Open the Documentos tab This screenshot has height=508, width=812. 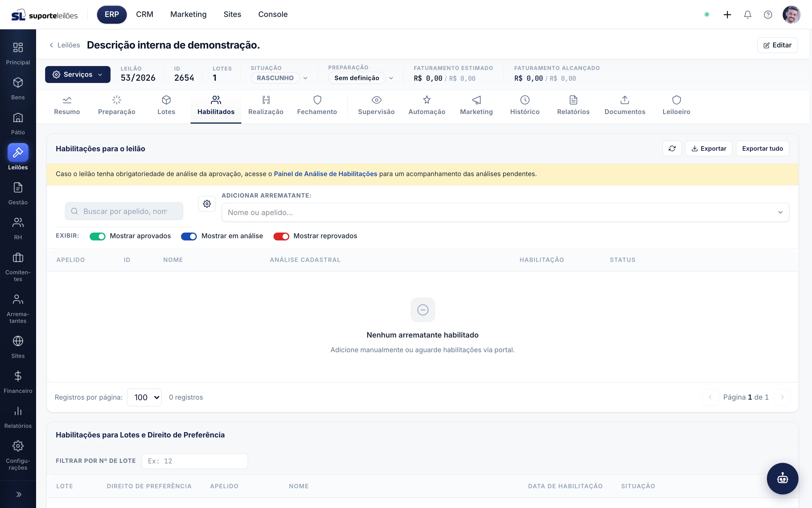tap(625, 106)
